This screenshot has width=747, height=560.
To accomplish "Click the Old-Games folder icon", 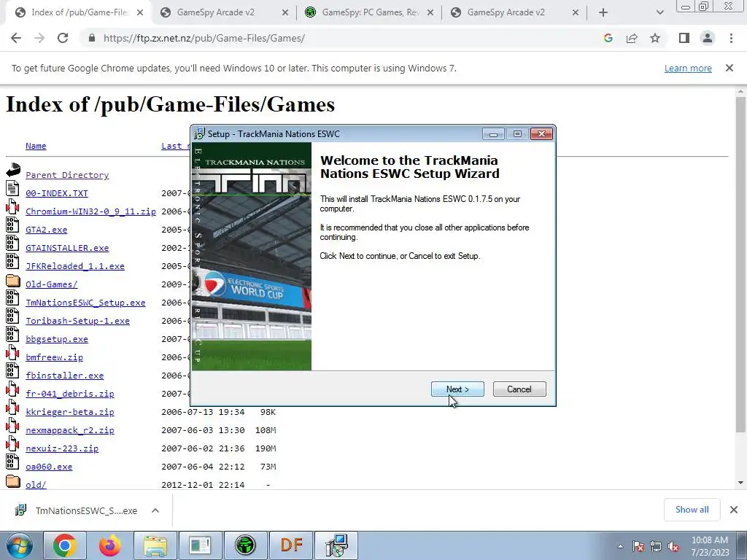I will 13,281.
